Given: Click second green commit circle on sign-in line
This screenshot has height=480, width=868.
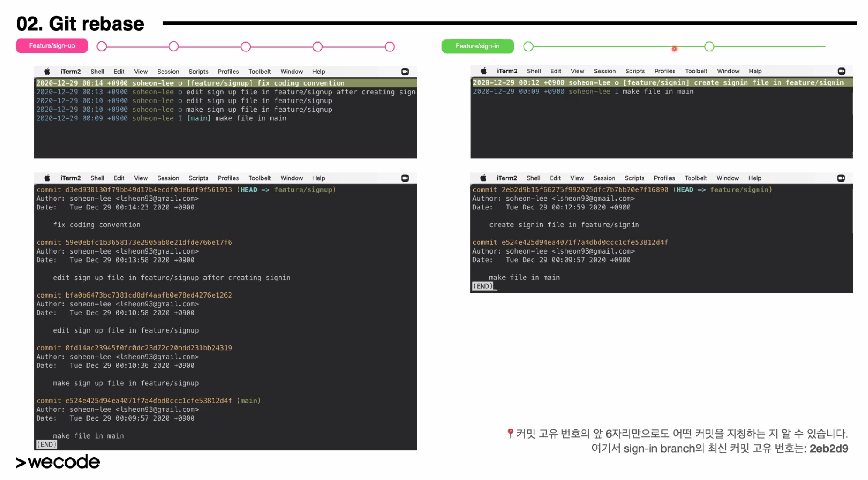Looking at the screenshot, I should pyautogui.click(x=709, y=46).
